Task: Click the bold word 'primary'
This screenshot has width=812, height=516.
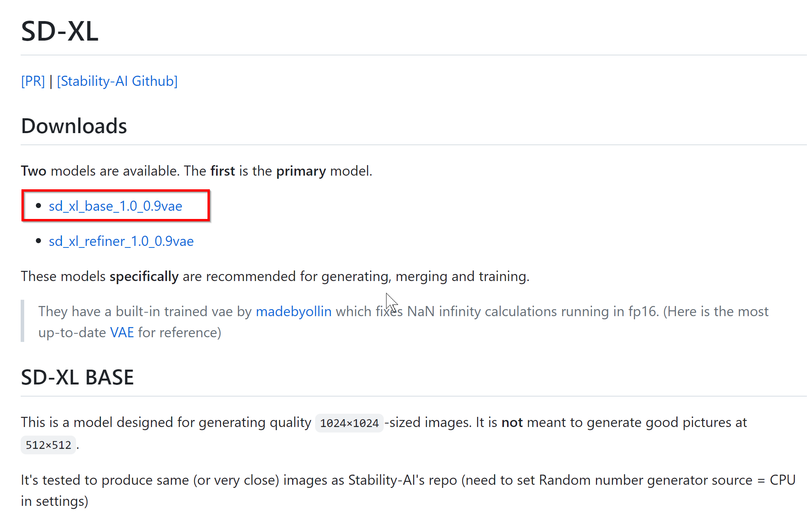Action: [301, 171]
